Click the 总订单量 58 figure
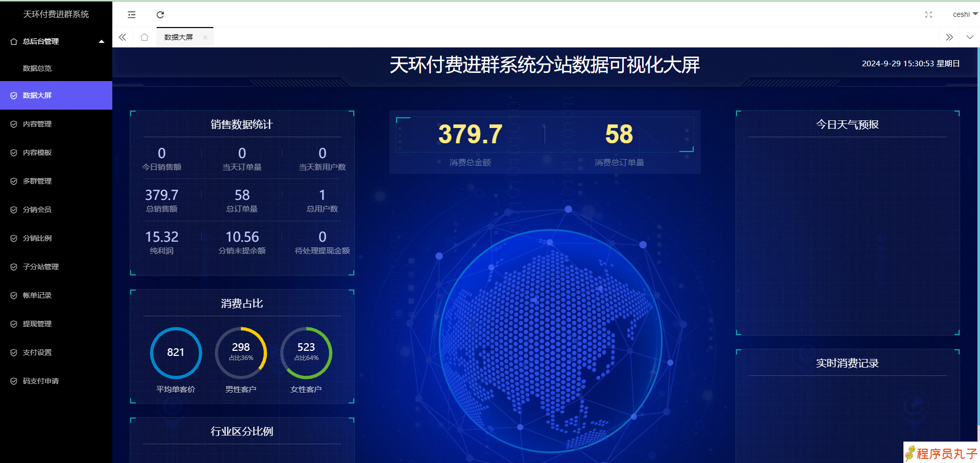 tap(242, 195)
